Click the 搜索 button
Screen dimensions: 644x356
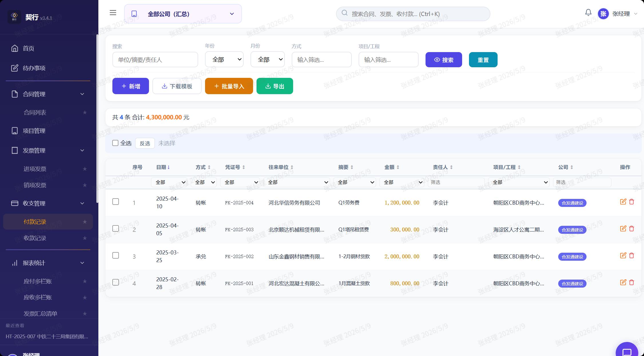coord(444,60)
